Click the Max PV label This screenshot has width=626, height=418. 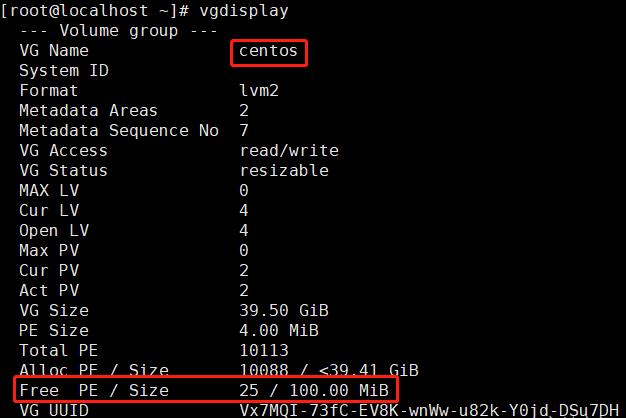pyautogui.click(x=49, y=250)
